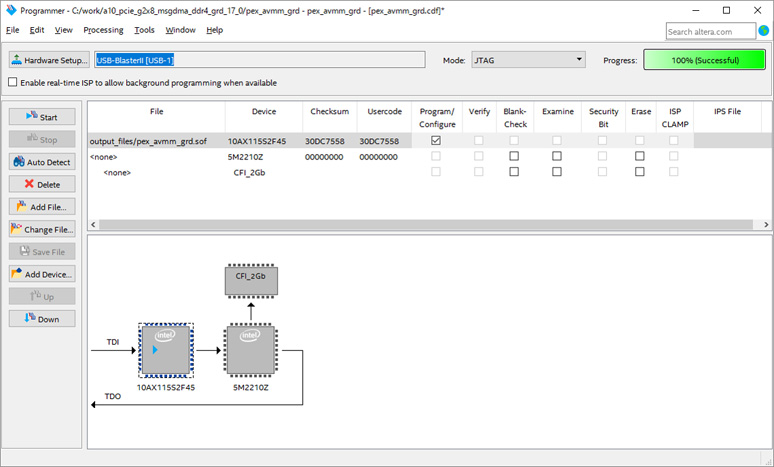Open the Window menu

[x=180, y=30]
